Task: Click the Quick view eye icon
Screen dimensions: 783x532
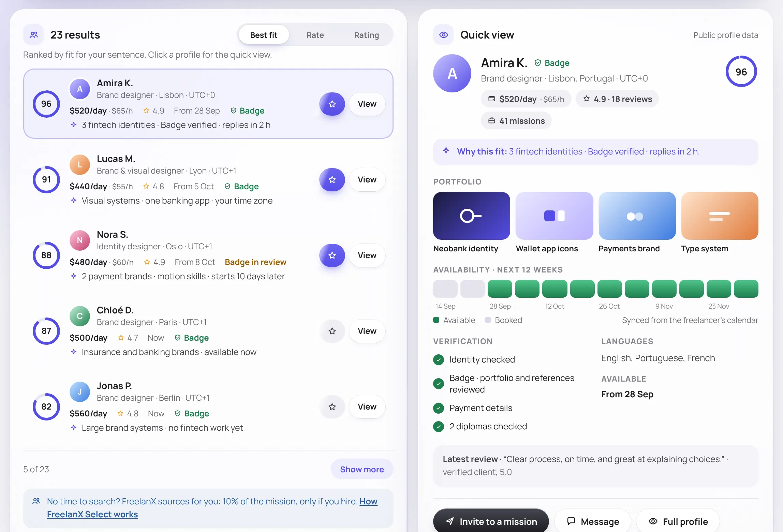Action: [443, 35]
